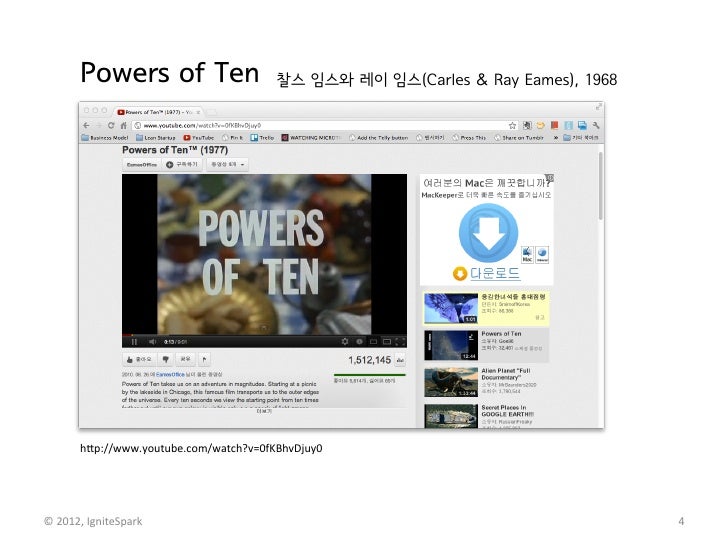Image resolution: width=728 pixels, height=546 pixels.
Task: Switch the player to large size
Action: [x=387, y=342]
